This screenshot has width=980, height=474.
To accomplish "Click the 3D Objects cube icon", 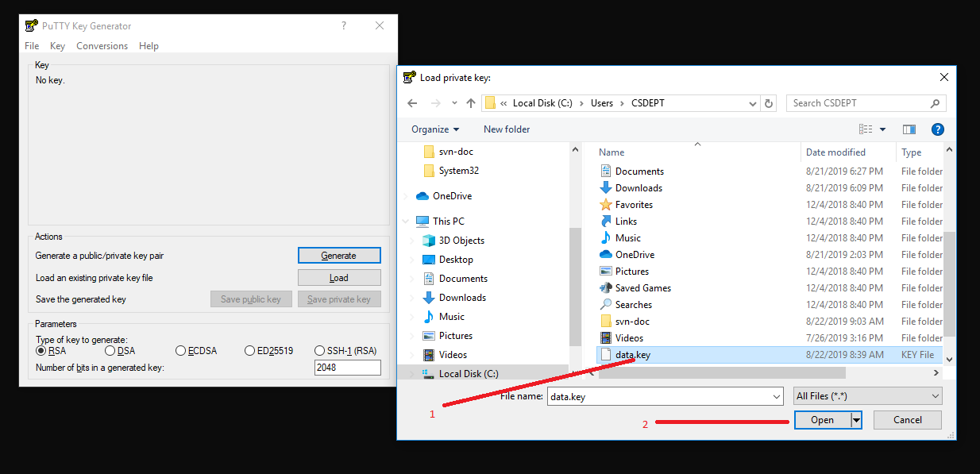I will click(429, 241).
